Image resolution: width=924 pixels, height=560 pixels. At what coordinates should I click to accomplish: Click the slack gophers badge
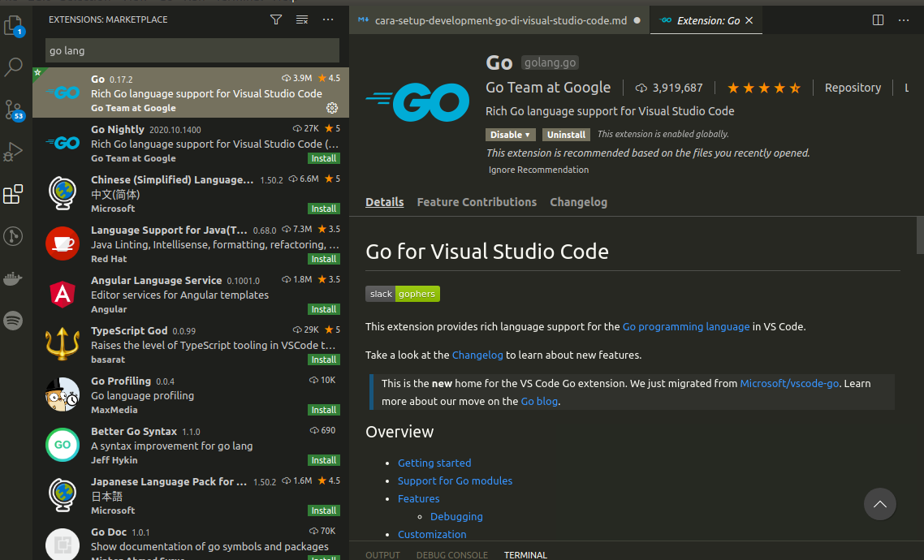click(x=403, y=294)
